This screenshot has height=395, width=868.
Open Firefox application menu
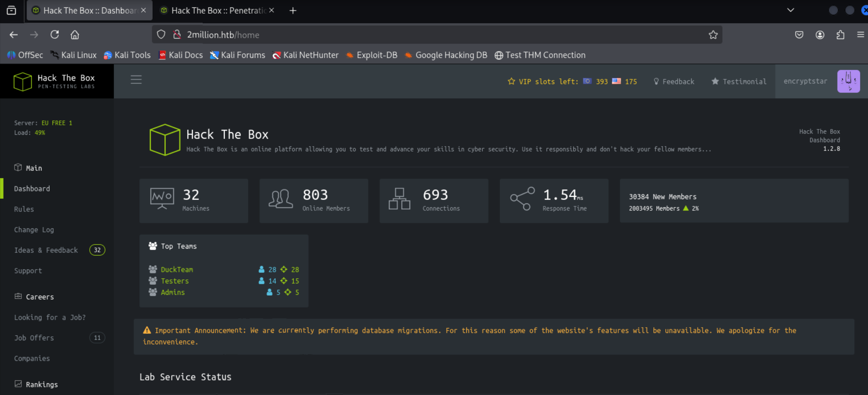[860, 35]
